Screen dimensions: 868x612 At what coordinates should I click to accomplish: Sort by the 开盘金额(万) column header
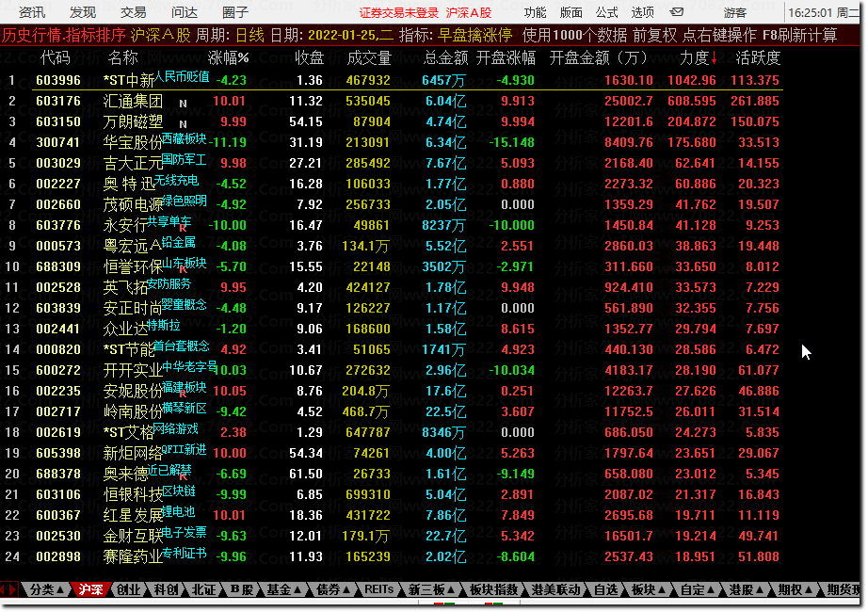(598, 57)
